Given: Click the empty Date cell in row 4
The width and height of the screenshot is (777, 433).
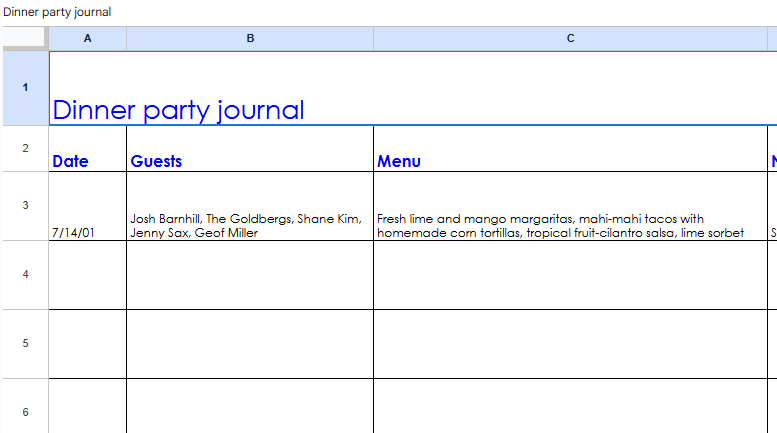Looking at the screenshot, I should coord(88,275).
